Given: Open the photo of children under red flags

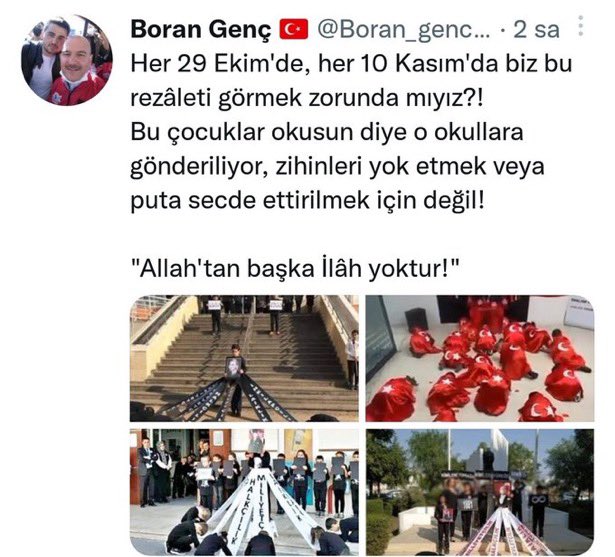Looking at the screenshot, I should [480, 359].
